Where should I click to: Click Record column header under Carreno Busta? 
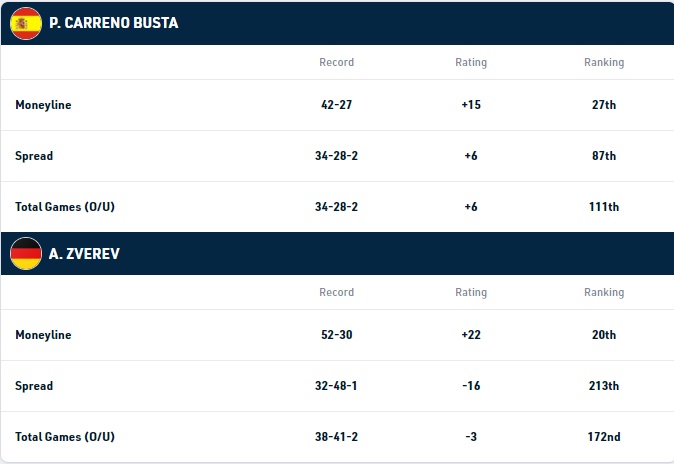click(x=337, y=62)
